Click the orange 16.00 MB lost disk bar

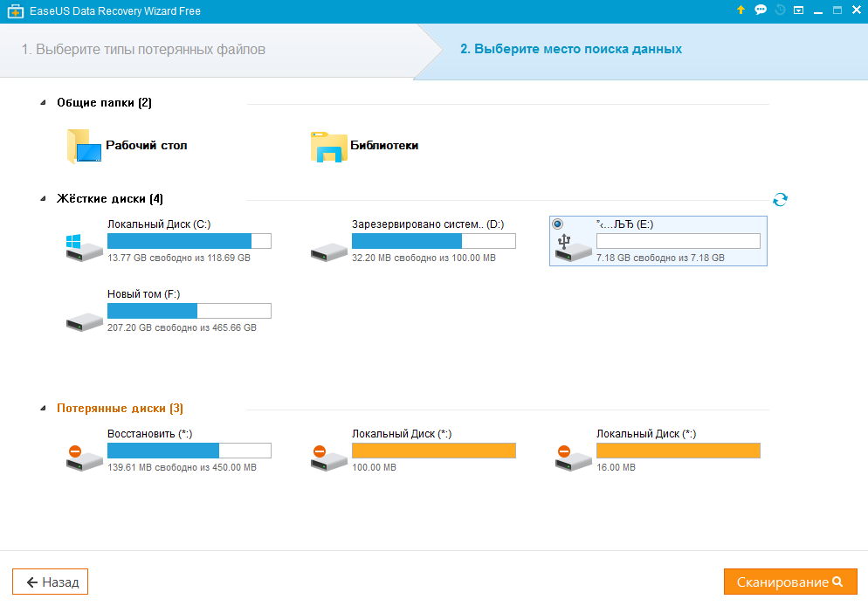679,451
